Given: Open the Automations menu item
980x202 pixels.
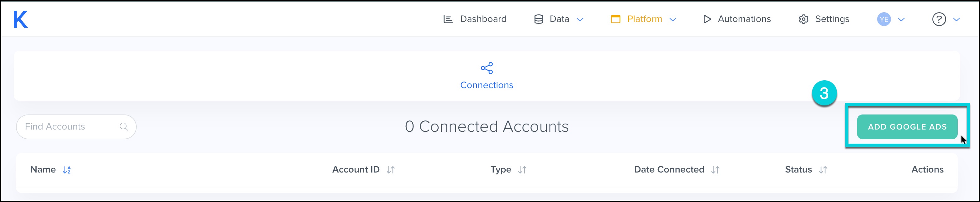Looking at the screenshot, I should click(744, 19).
